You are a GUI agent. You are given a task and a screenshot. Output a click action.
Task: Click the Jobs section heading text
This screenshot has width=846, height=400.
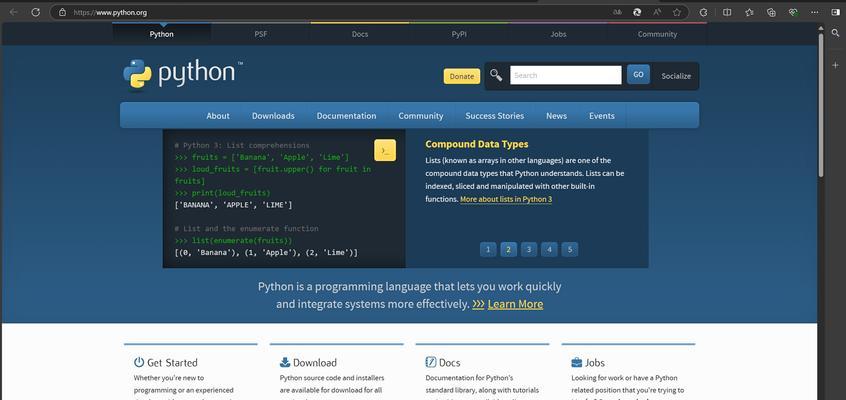tap(595, 363)
